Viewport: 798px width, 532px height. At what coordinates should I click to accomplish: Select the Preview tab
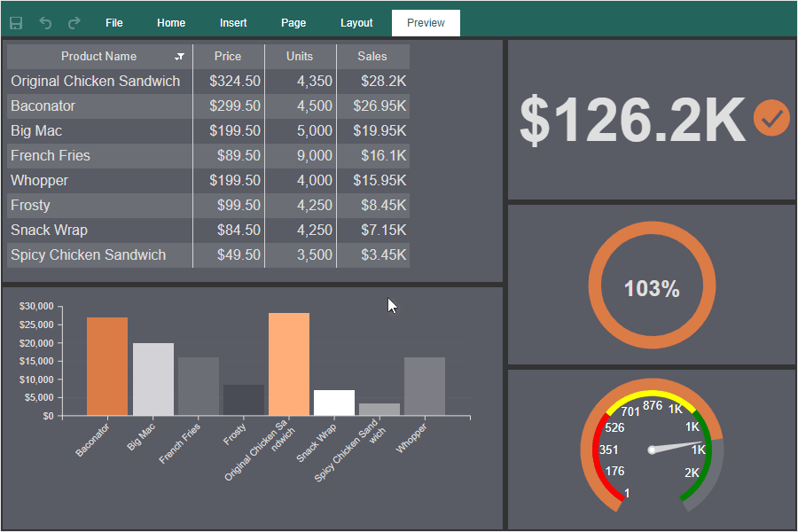coord(426,23)
